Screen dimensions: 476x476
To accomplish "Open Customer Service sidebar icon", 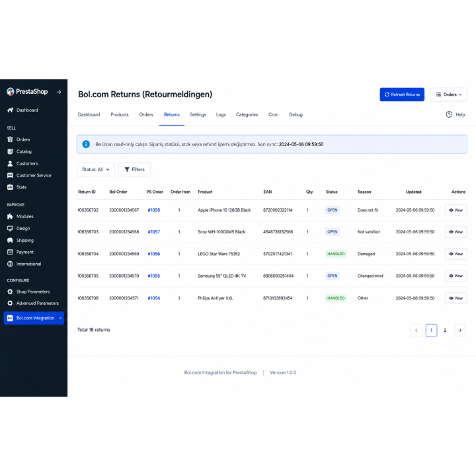I will click(x=10, y=175).
